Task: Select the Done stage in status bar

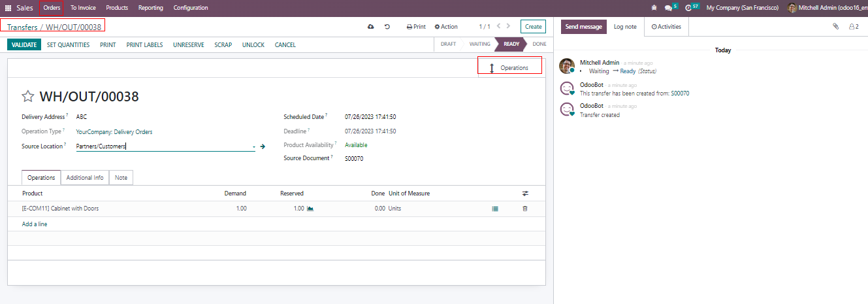Action: click(539, 44)
